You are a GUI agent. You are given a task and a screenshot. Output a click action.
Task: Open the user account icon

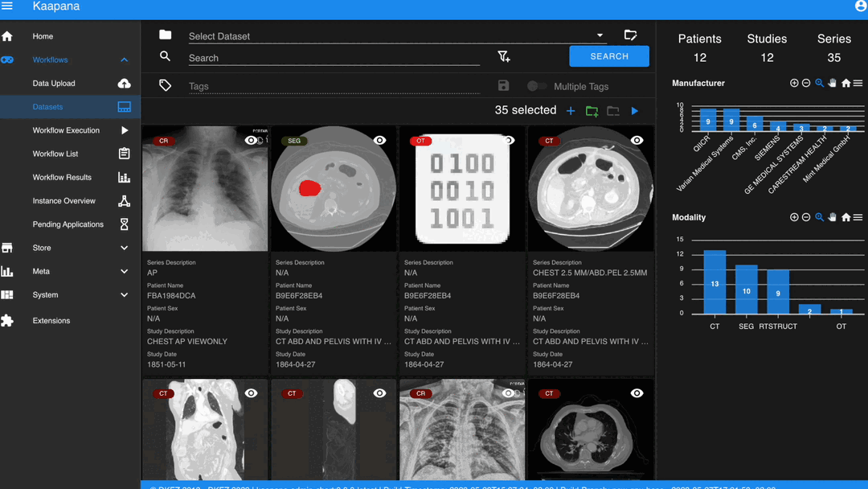click(x=861, y=6)
